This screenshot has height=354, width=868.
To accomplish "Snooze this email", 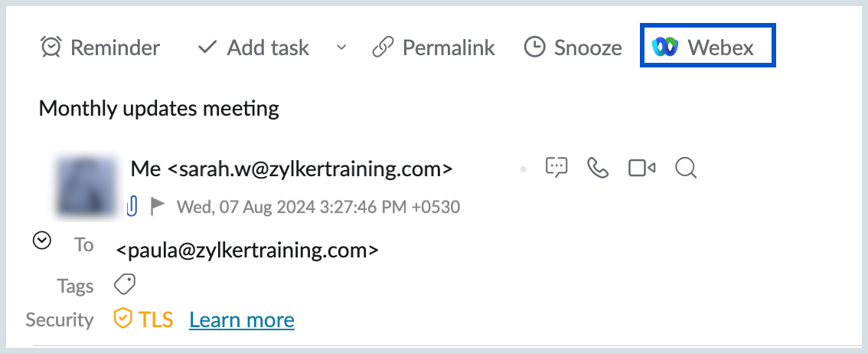I will [x=573, y=48].
